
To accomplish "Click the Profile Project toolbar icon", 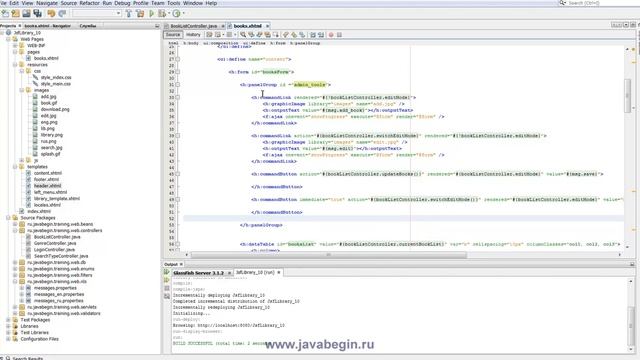I will 176,13.
